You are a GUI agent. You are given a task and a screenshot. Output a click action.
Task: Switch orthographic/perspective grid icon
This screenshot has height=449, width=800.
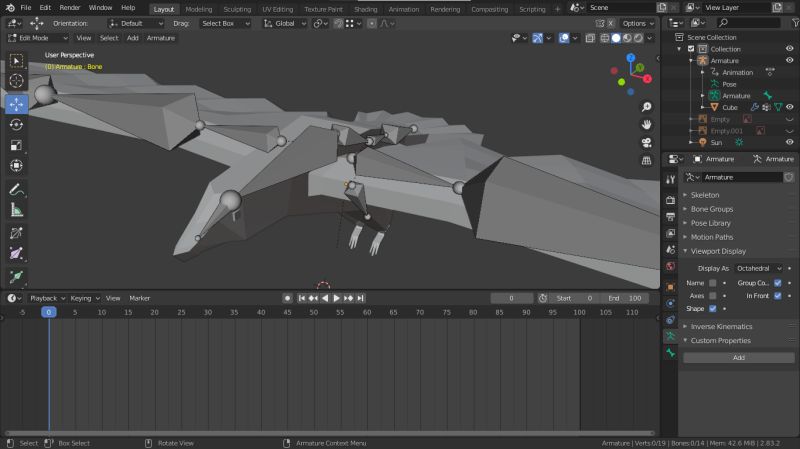(646, 160)
